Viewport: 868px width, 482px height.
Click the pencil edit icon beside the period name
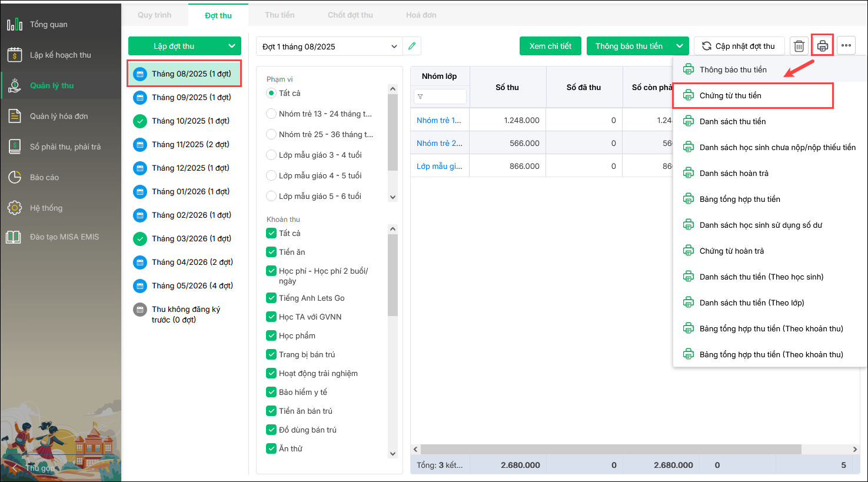tap(412, 46)
